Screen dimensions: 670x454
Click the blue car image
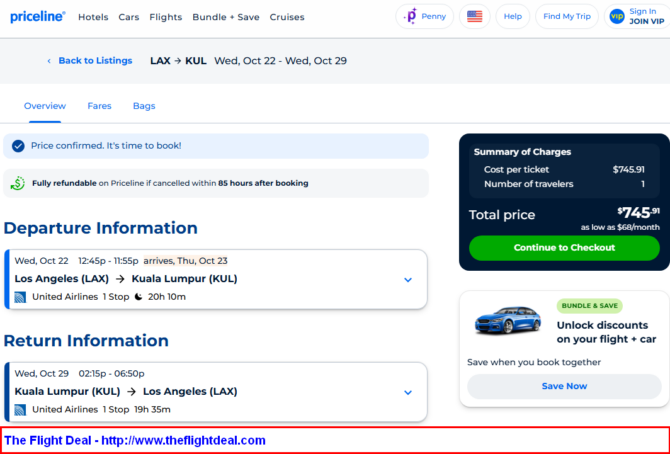pos(507,320)
